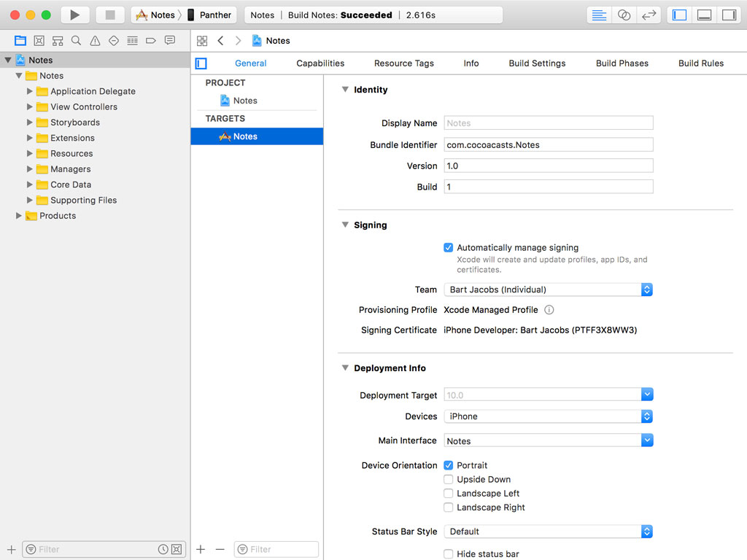Open the issue navigator

(96, 41)
